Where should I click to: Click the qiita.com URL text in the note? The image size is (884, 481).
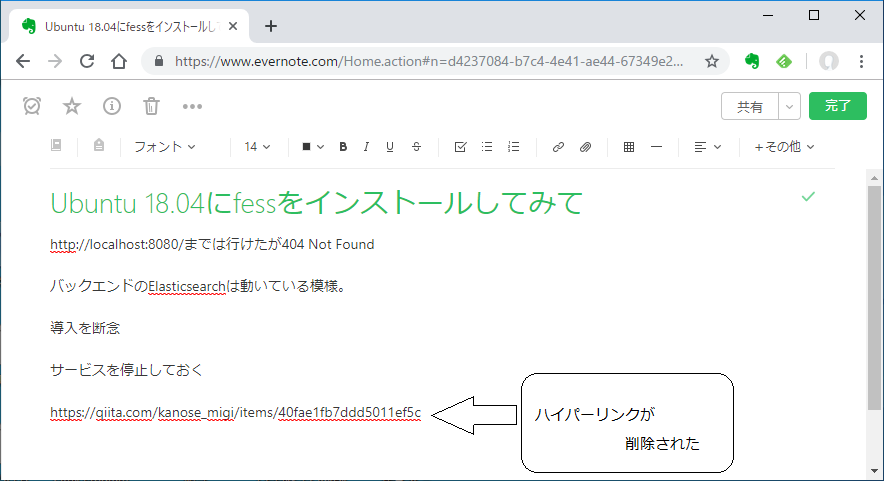point(235,413)
